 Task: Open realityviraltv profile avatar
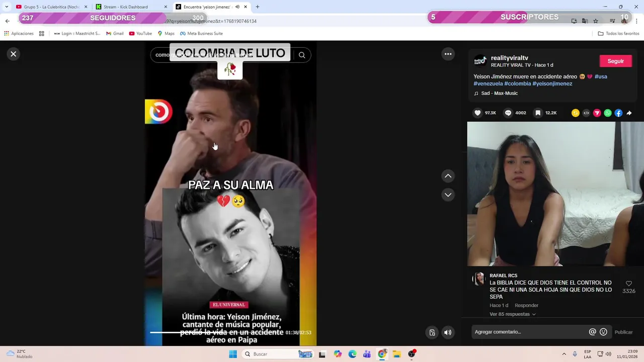[x=480, y=61]
